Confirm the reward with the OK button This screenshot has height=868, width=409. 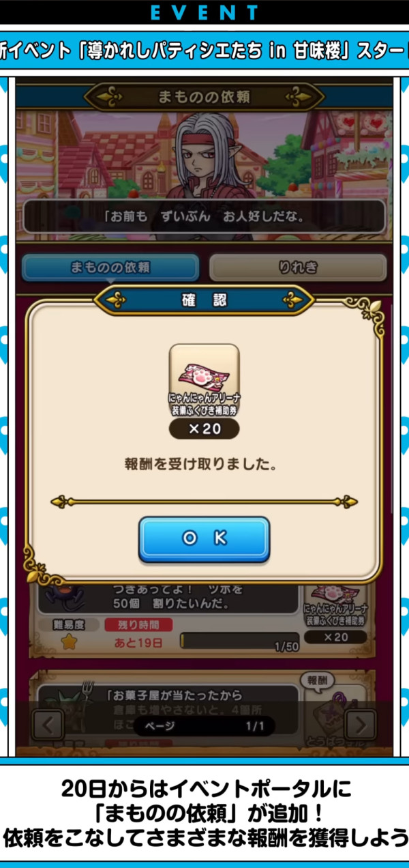204,538
